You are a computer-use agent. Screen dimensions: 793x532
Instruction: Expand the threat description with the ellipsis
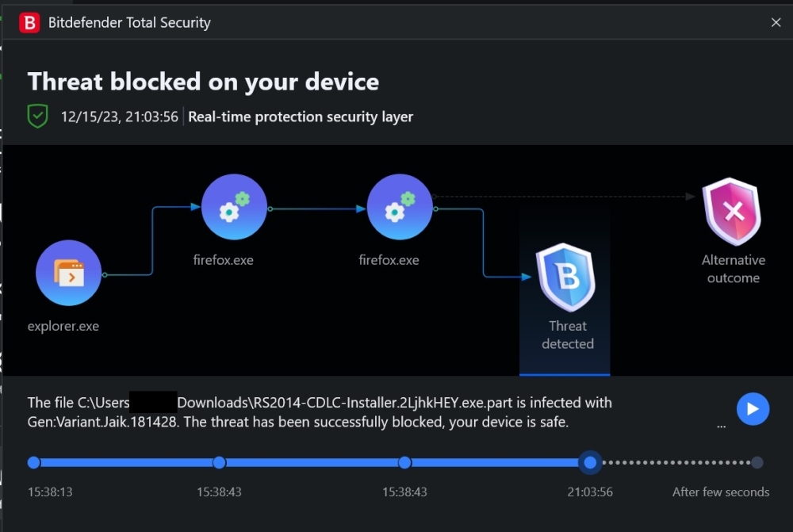[x=721, y=426]
